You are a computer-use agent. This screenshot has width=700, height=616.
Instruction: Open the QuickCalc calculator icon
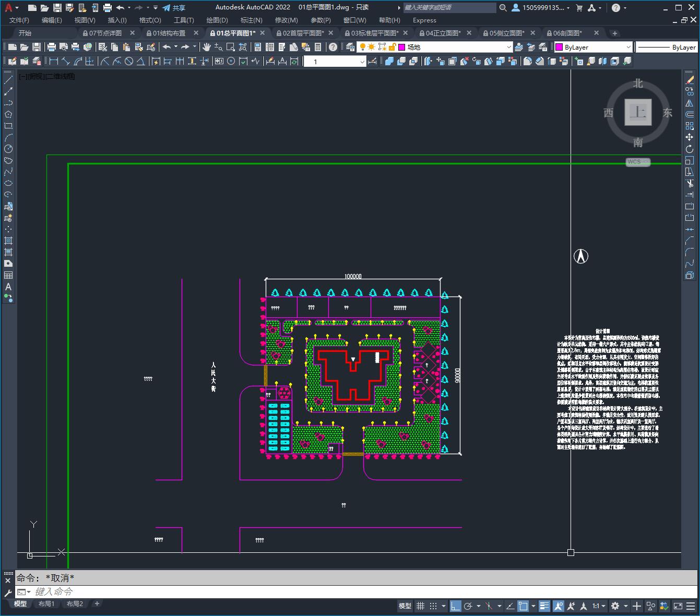pyautogui.click(x=318, y=47)
